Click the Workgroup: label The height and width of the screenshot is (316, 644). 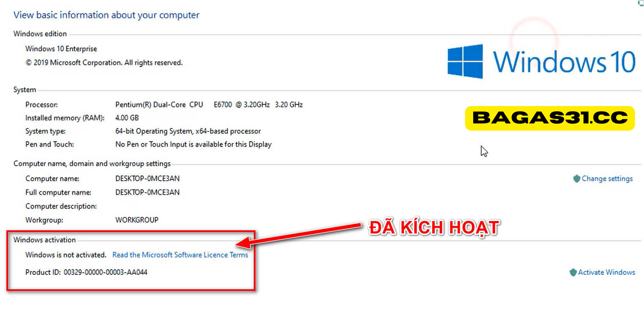pos(44,220)
